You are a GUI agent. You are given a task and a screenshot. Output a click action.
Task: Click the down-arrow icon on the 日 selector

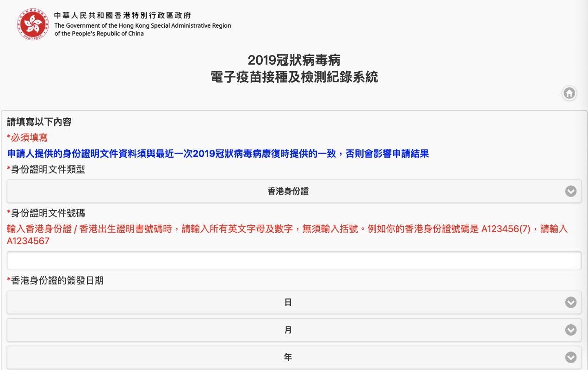coord(571,302)
